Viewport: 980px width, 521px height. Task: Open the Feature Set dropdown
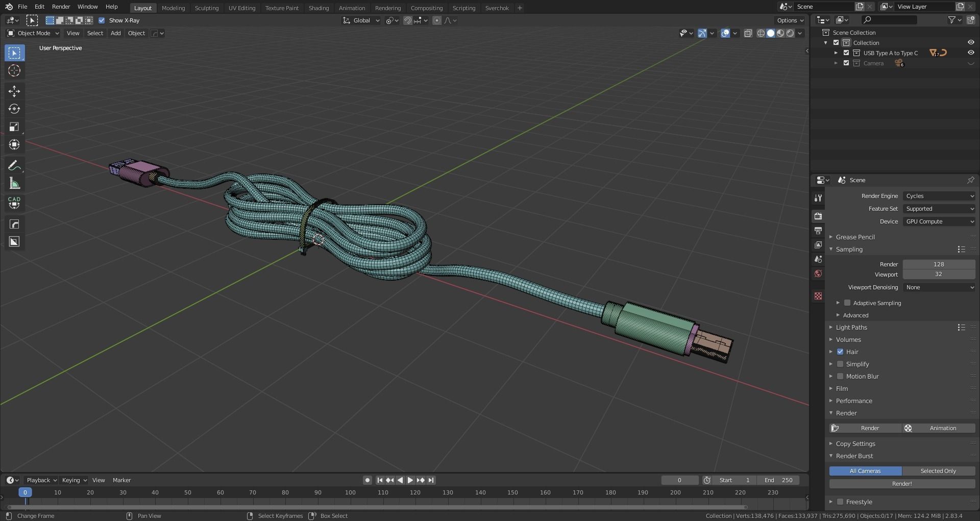click(x=939, y=209)
